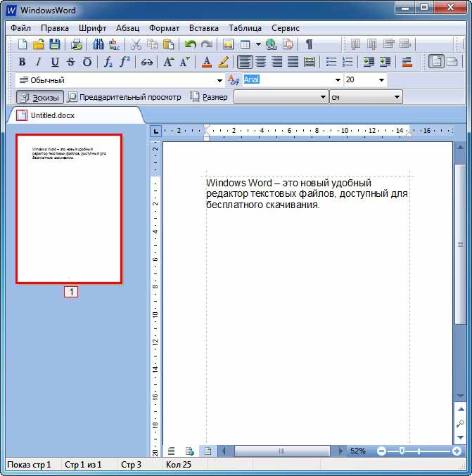This screenshot has width=472, height=476.
Task: Insert a bulleted list
Action: (331, 62)
